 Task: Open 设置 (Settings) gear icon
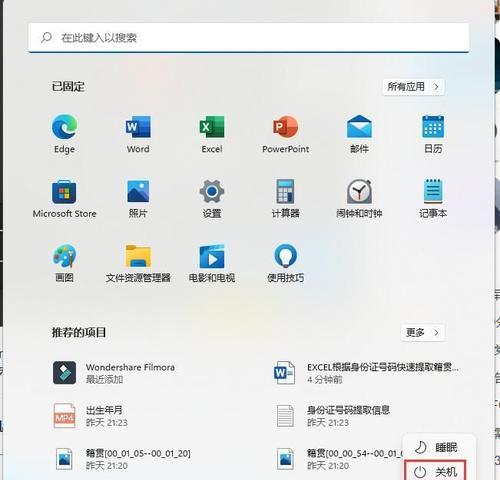point(212,192)
